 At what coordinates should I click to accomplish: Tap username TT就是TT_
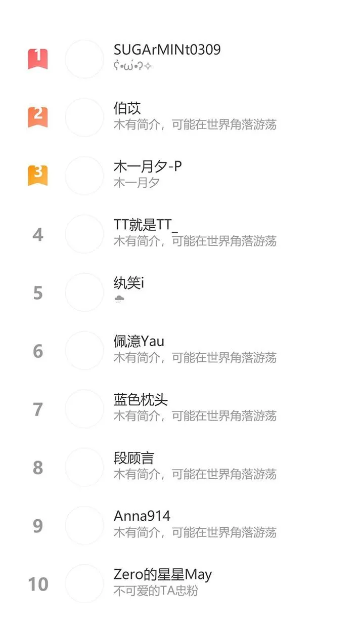(x=146, y=225)
